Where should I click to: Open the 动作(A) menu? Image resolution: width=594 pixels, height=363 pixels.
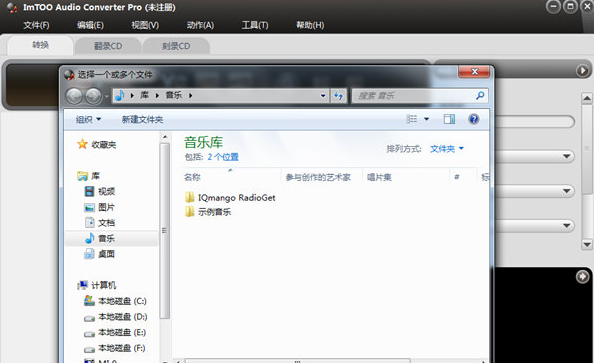coord(200,25)
